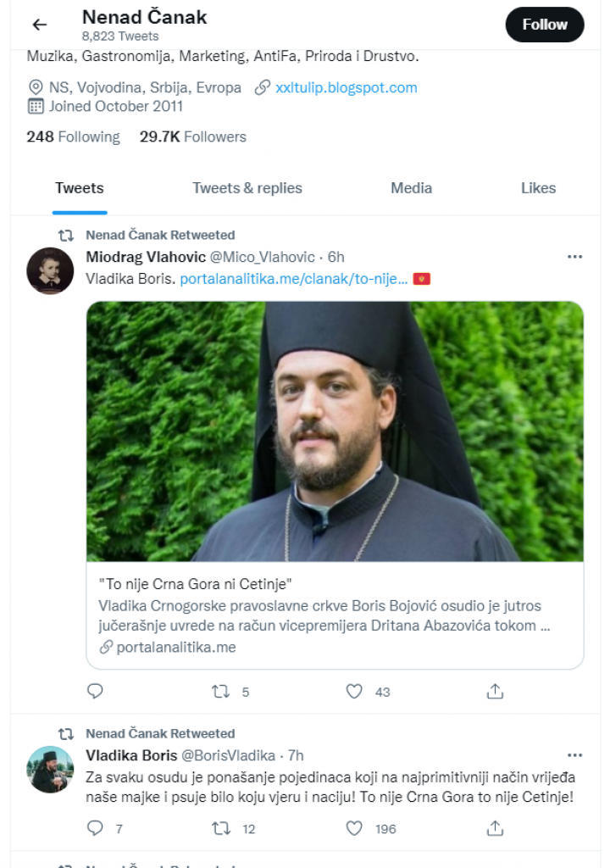Image resolution: width=610 pixels, height=868 pixels.
Task: Like Miodrag Vlahovic's tweet
Action: pyautogui.click(x=354, y=692)
